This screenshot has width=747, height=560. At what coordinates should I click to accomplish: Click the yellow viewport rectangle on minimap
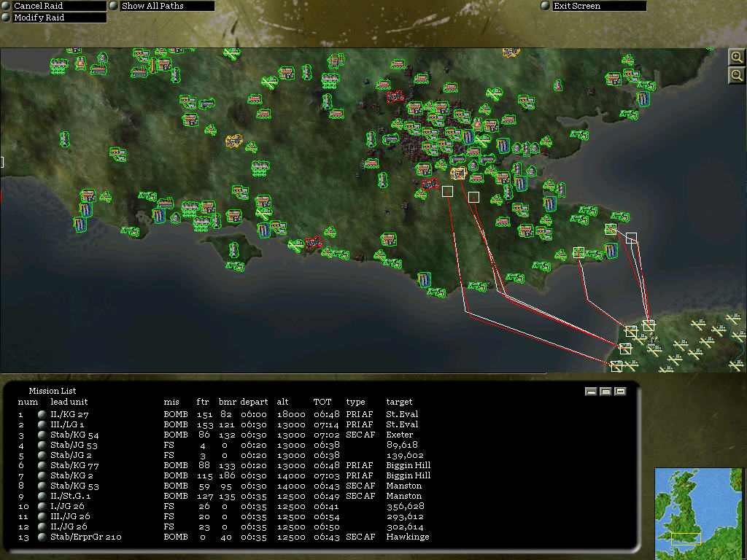(x=686, y=539)
